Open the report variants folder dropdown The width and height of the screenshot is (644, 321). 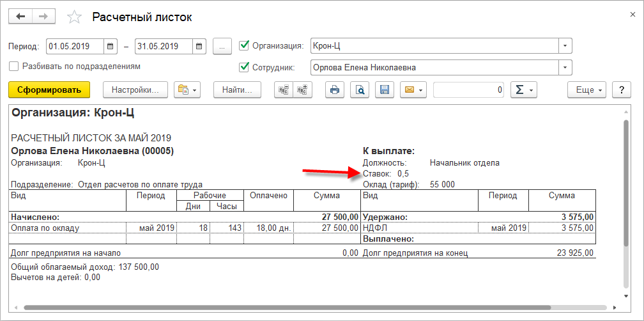(187, 90)
